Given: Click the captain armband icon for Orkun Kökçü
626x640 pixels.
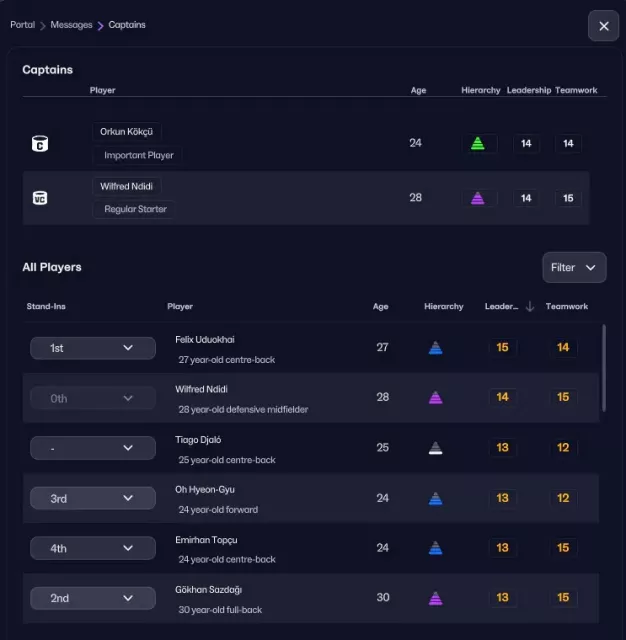Looking at the screenshot, I should [40, 144].
